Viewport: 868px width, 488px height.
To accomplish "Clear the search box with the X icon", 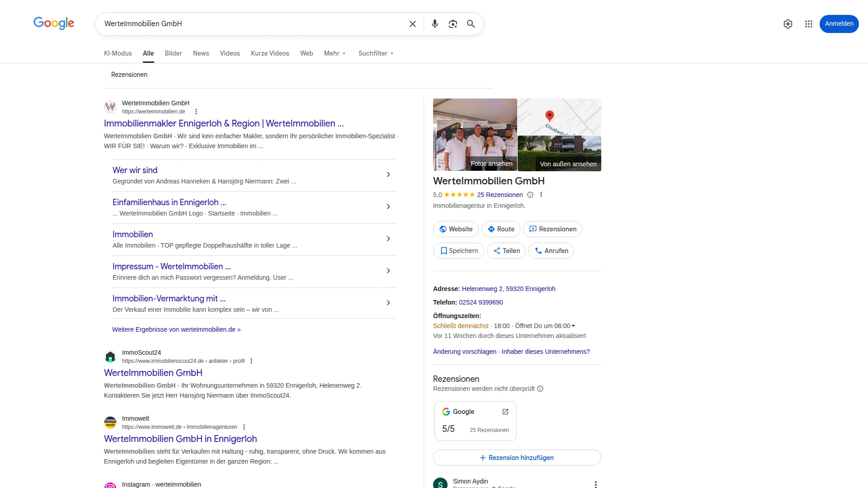I will (412, 24).
